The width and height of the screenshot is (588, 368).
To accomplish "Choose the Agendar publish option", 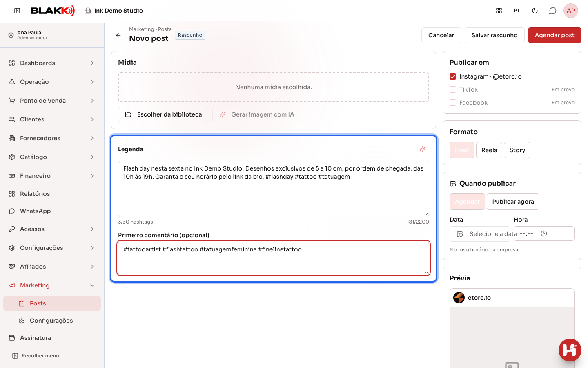I will (x=467, y=202).
